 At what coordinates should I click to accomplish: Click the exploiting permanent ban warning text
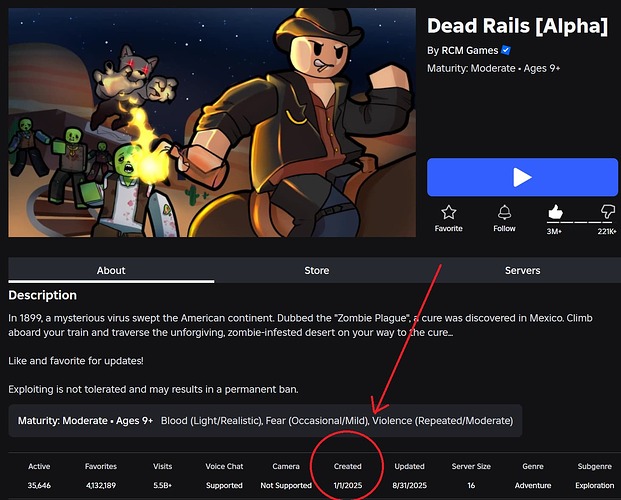[x=153, y=389]
